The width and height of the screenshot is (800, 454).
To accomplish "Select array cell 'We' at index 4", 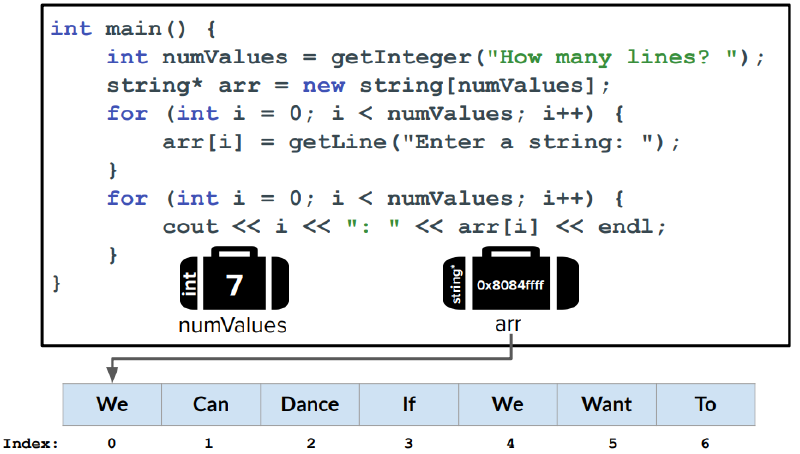I will [508, 405].
